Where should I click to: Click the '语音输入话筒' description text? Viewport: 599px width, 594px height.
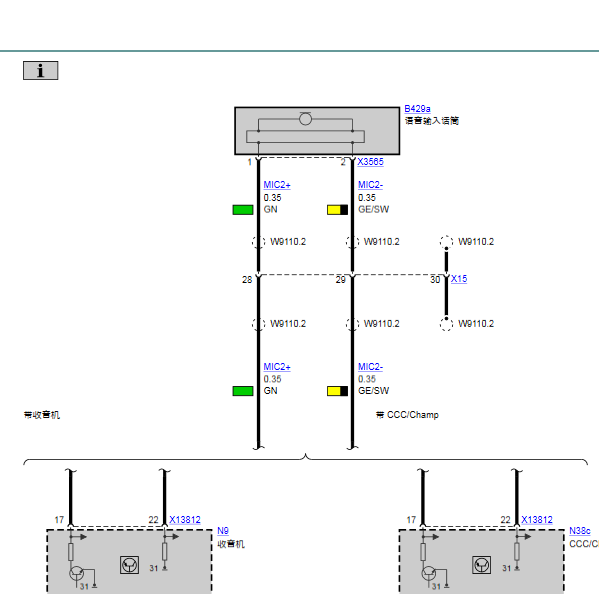(432, 121)
